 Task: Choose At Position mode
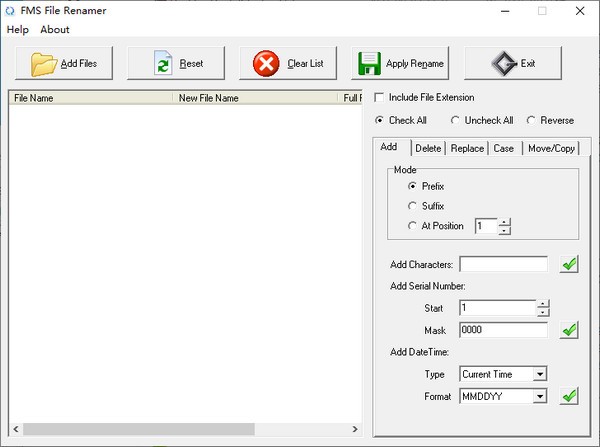[x=412, y=226]
